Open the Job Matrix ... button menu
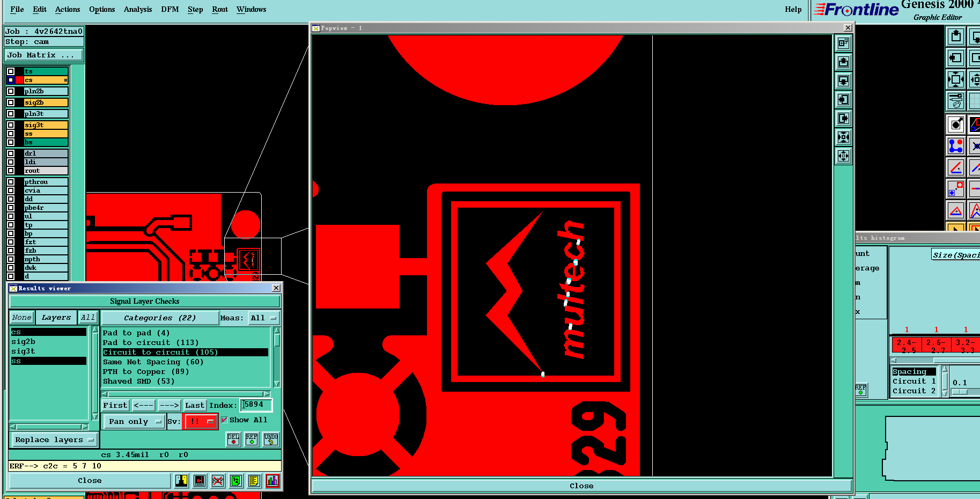 (44, 55)
